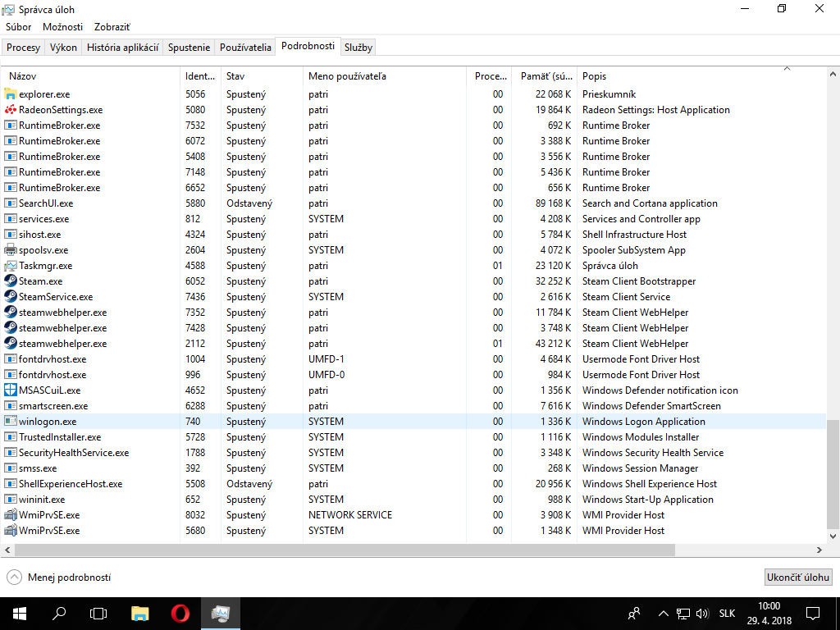The image size is (840, 630).
Task: Click vertical scrollbar down arrow
Action: [833, 536]
